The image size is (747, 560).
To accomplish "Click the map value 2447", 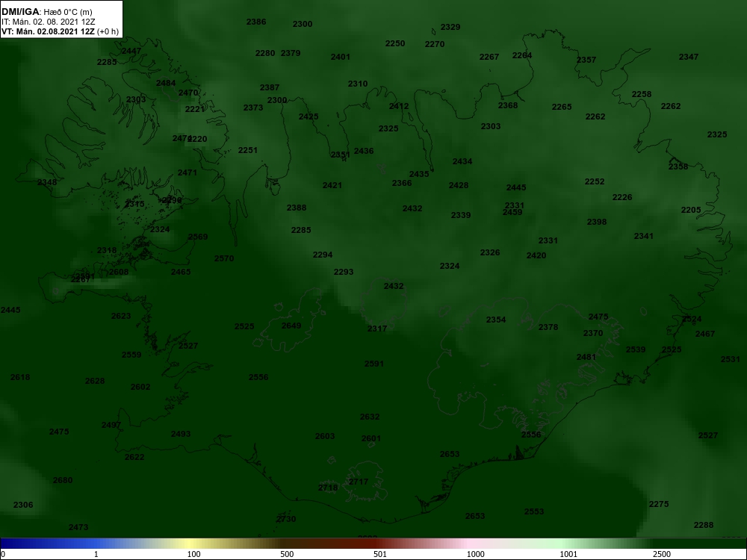I will 131,51.
